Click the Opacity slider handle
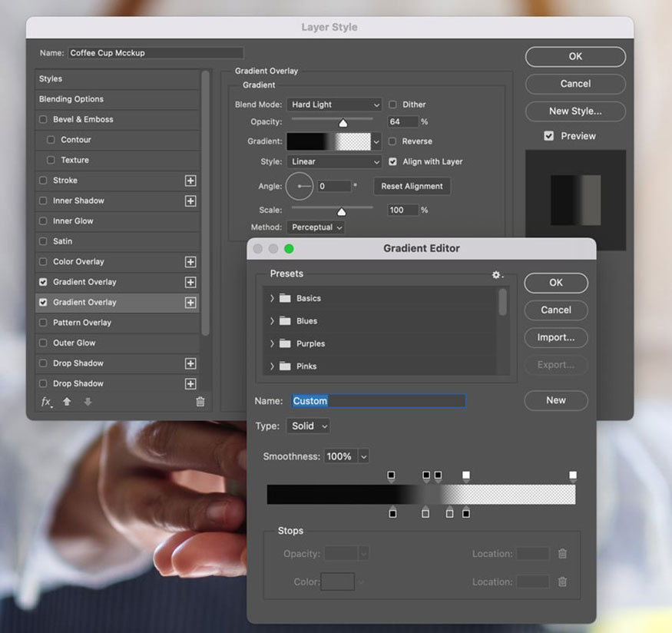Image resolution: width=672 pixels, height=633 pixels. (343, 124)
